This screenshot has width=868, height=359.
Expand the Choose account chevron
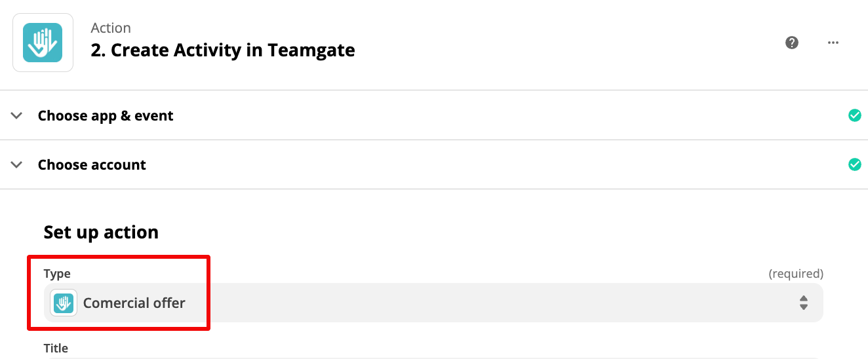[16, 164]
